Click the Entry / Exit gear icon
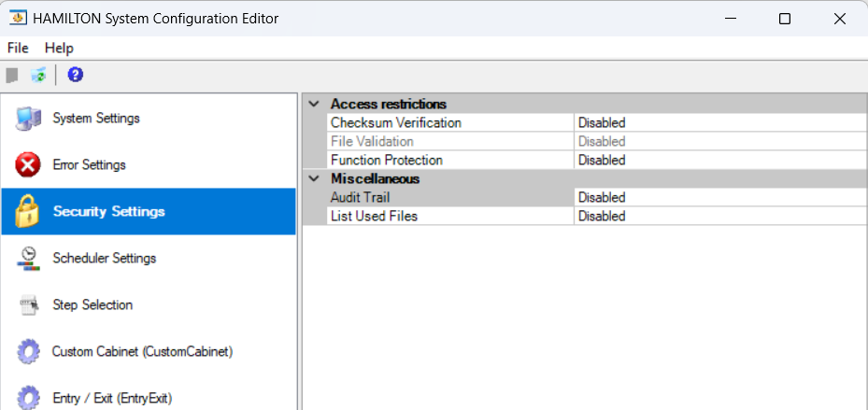This screenshot has width=868, height=410. point(28,398)
